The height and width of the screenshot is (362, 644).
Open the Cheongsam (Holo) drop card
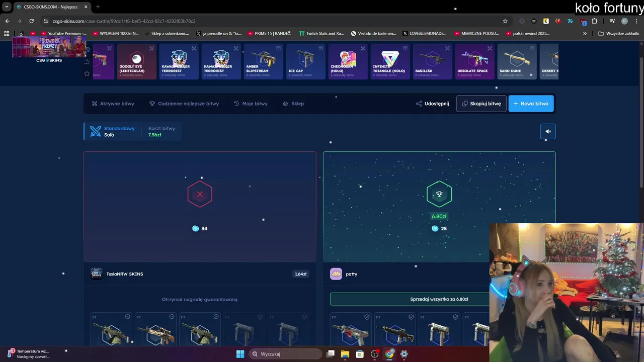(348, 61)
